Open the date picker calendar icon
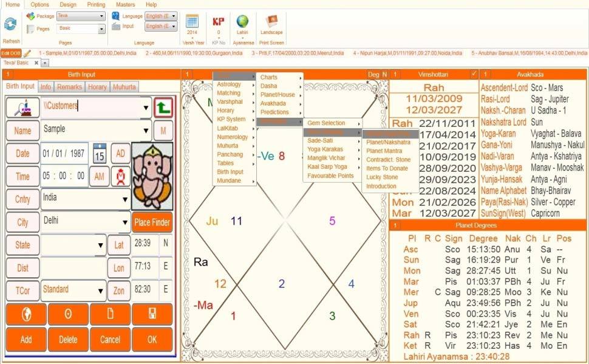Image resolution: width=589 pixels, height=364 pixels. [x=100, y=153]
